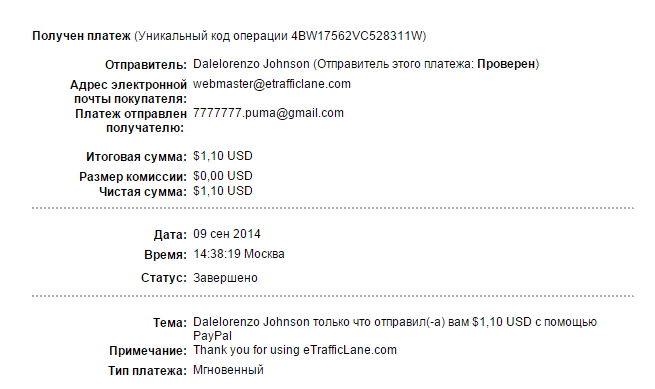Screen dimensions: 655x389
Task: Click the transaction code 4BW17562VC528311W
Action: 357,36
